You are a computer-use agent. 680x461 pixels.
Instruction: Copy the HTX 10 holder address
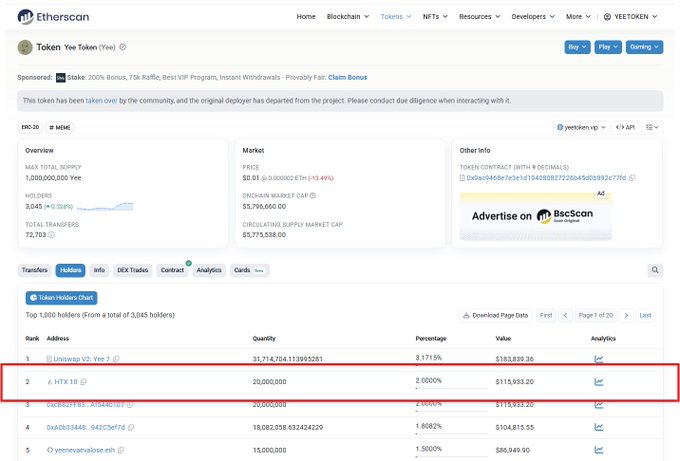tap(84, 382)
